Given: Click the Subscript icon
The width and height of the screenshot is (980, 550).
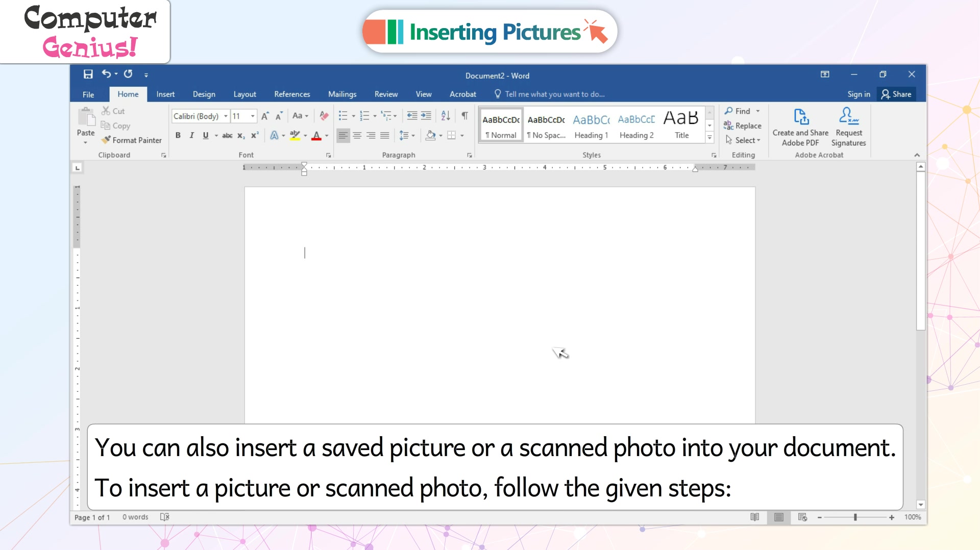Looking at the screenshot, I should (x=241, y=135).
